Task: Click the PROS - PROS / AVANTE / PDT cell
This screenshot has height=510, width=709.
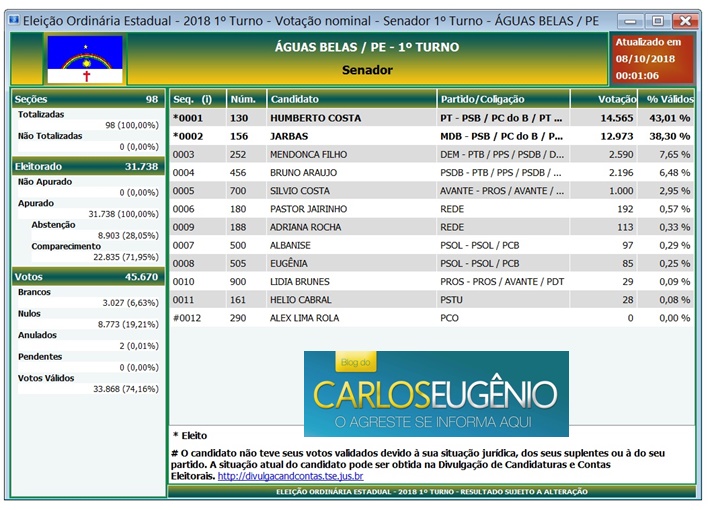Action: pos(502,281)
